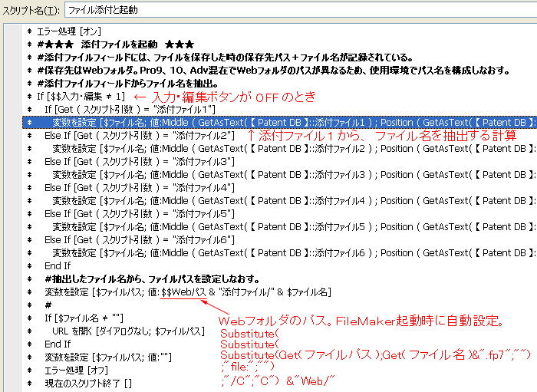The height and width of the screenshot is (392, 537).
Task: Select the comment 抽出したファイル名から、ファイルパスを設定しなおす
Action: tap(152, 279)
